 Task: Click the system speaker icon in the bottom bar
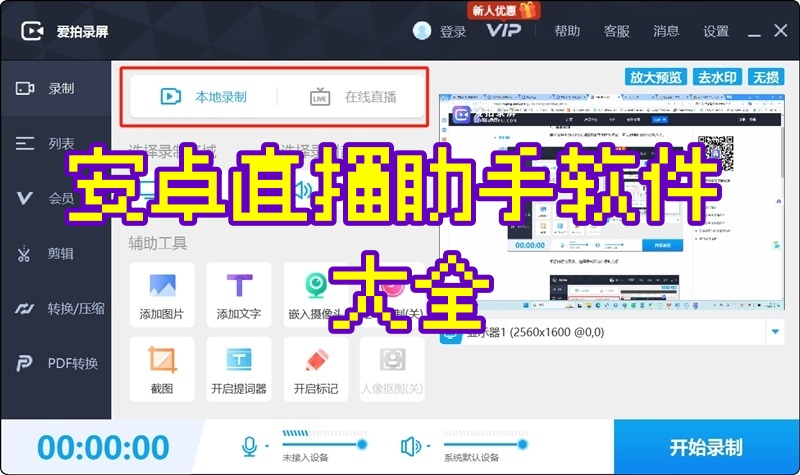pos(410,445)
